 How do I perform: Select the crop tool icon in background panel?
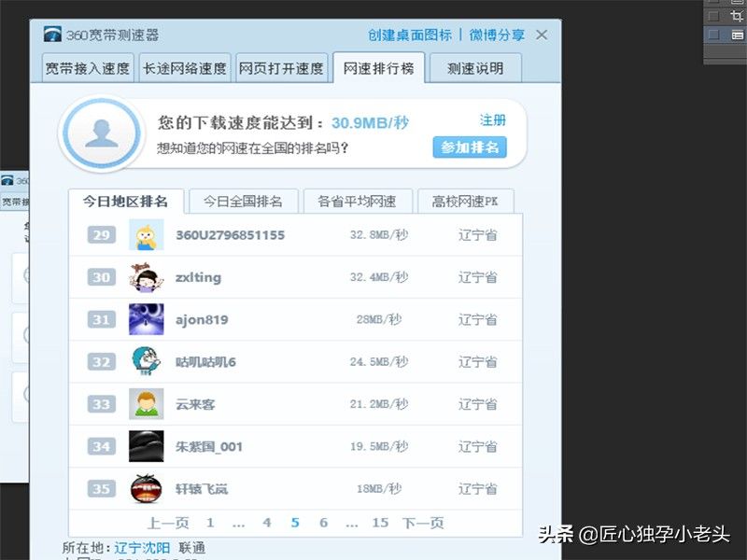point(737,16)
